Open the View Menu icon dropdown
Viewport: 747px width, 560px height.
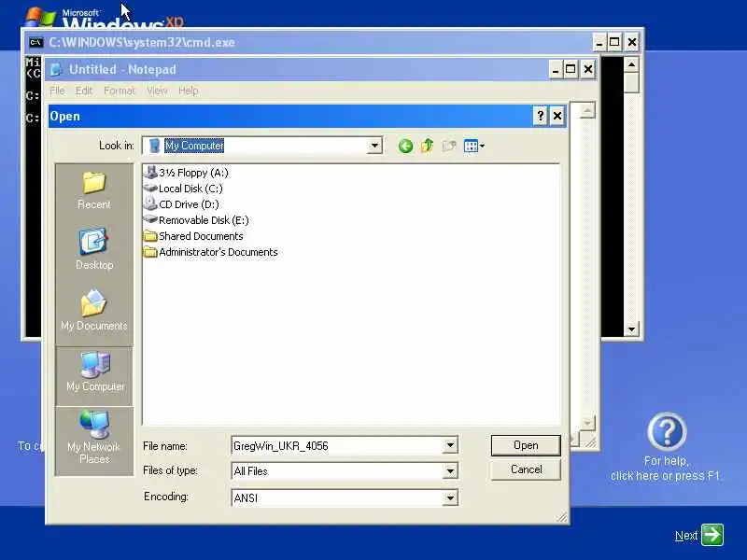[474, 146]
